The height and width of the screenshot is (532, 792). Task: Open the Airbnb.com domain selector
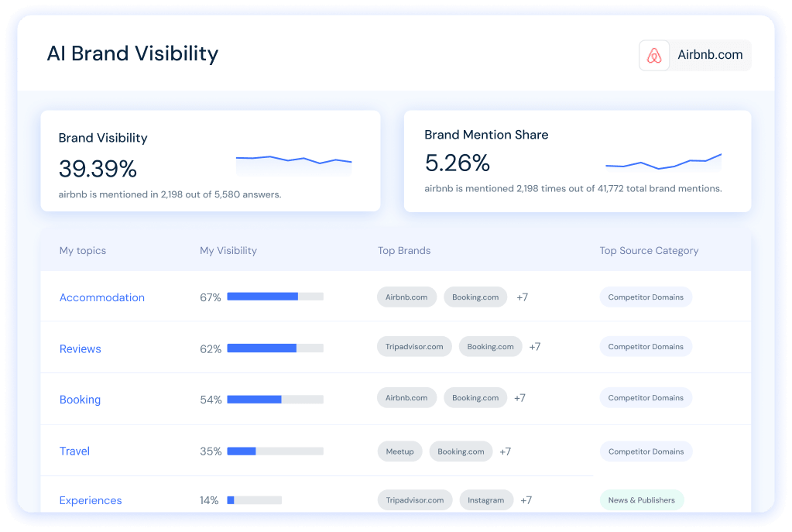click(695, 55)
